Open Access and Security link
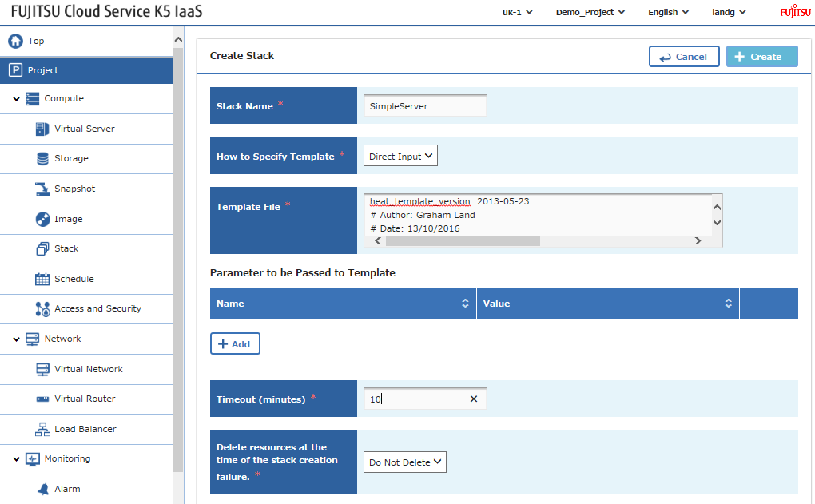The width and height of the screenshot is (815, 504). tap(97, 308)
